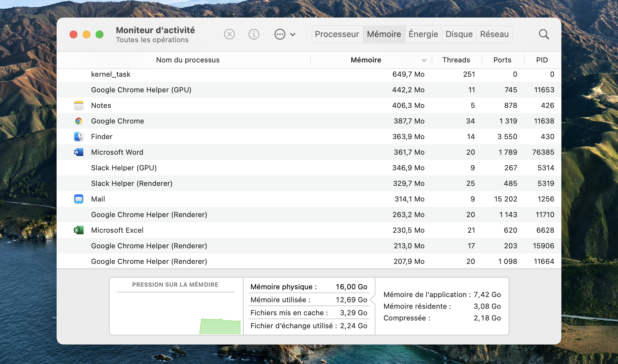Click Mémoire résidente 3,08 Go entry
The width and height of the screenshot is (618, 364).
click(x=442, y=306)
